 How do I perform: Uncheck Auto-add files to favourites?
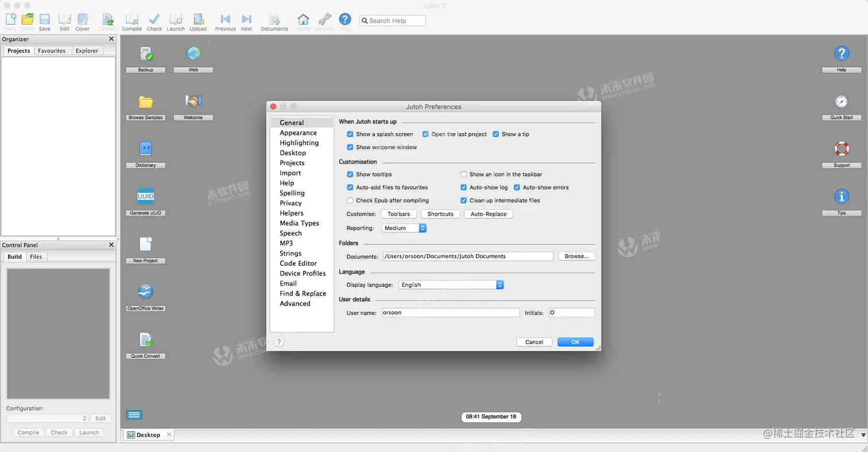350,188
